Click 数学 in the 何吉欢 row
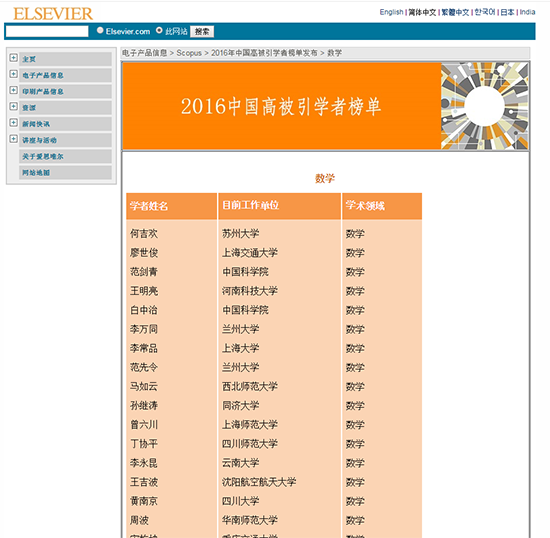 (355, 234)
